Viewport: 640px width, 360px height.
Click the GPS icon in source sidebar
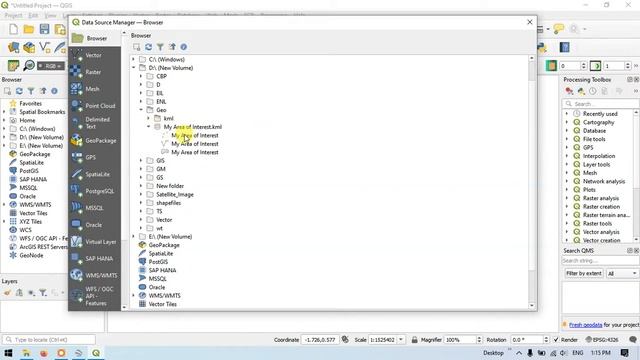coord(77,157)
